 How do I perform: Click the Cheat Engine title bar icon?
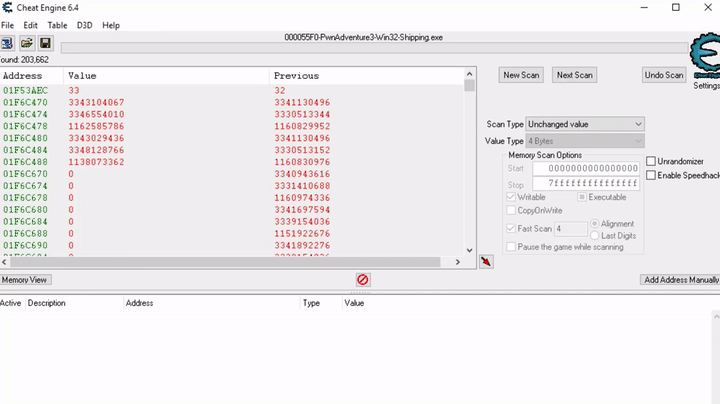point(8,8)
